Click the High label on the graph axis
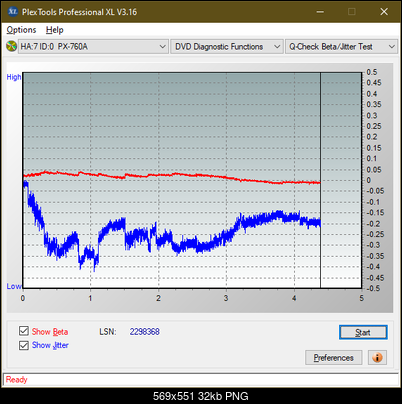Screen dimensions: 402x404 click(14, 77)
